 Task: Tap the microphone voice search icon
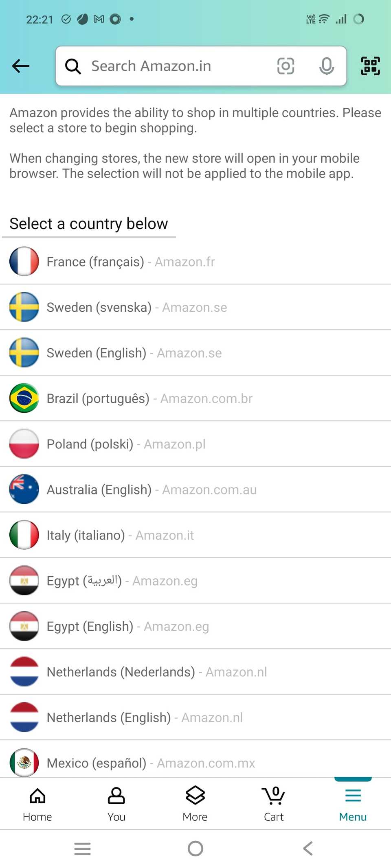(326, 66)
